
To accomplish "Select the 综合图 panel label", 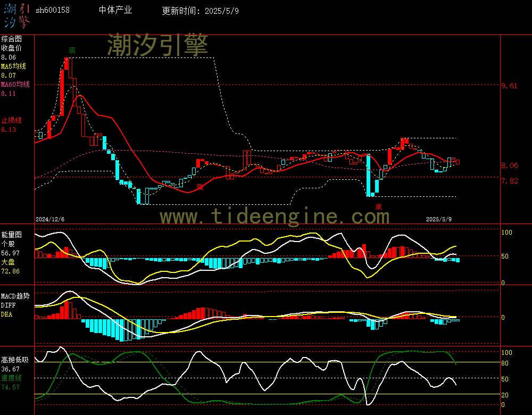I will pyautogui.click(x=11, y=39).
